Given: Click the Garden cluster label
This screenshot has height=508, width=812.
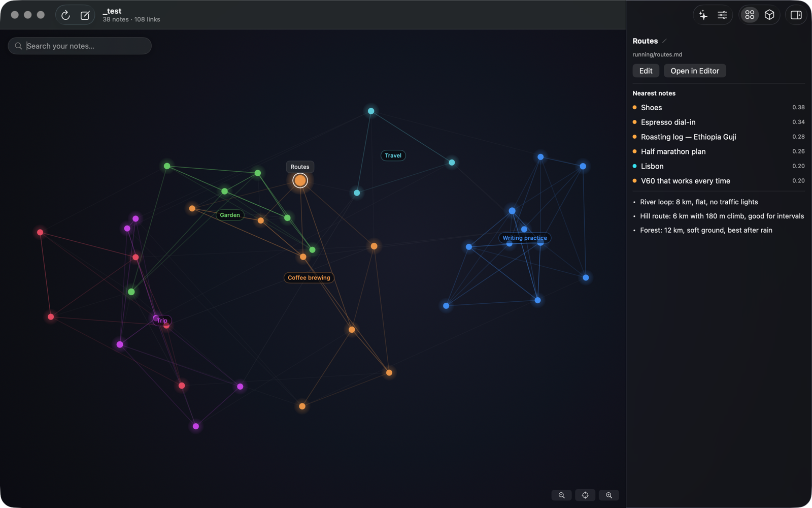Looking at the screenshot, I should click(230, 215).
